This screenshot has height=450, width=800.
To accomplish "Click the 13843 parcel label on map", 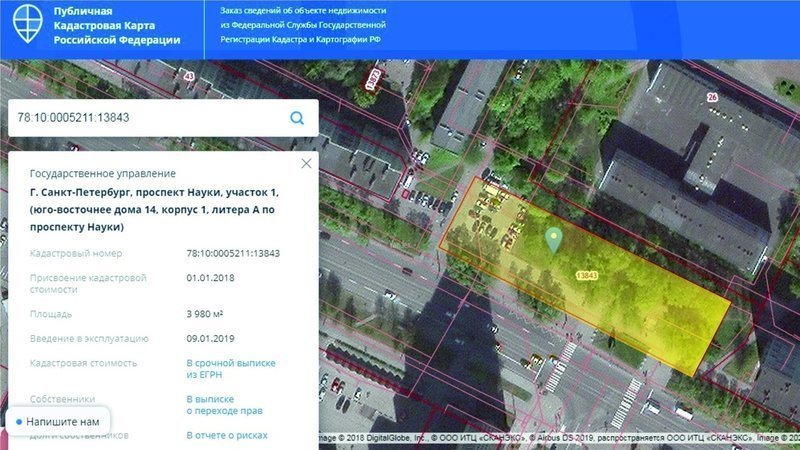I will (x=587, y=273).
